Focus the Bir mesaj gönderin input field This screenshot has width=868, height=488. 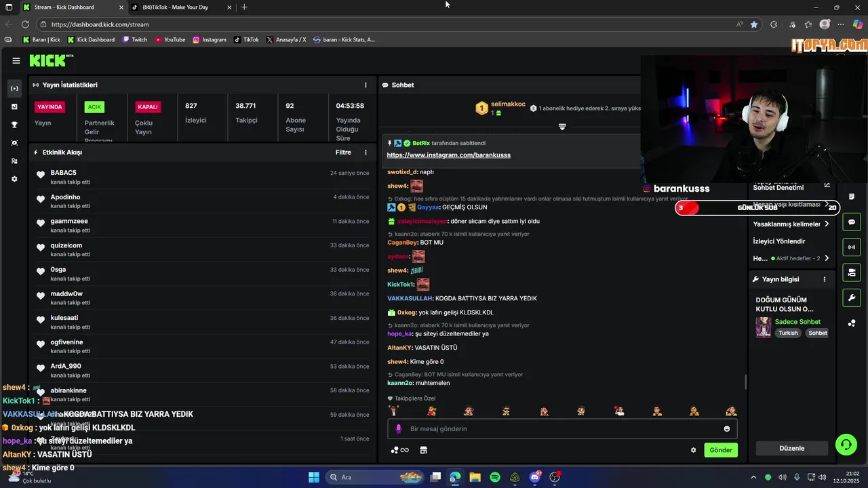coord(562,429)
